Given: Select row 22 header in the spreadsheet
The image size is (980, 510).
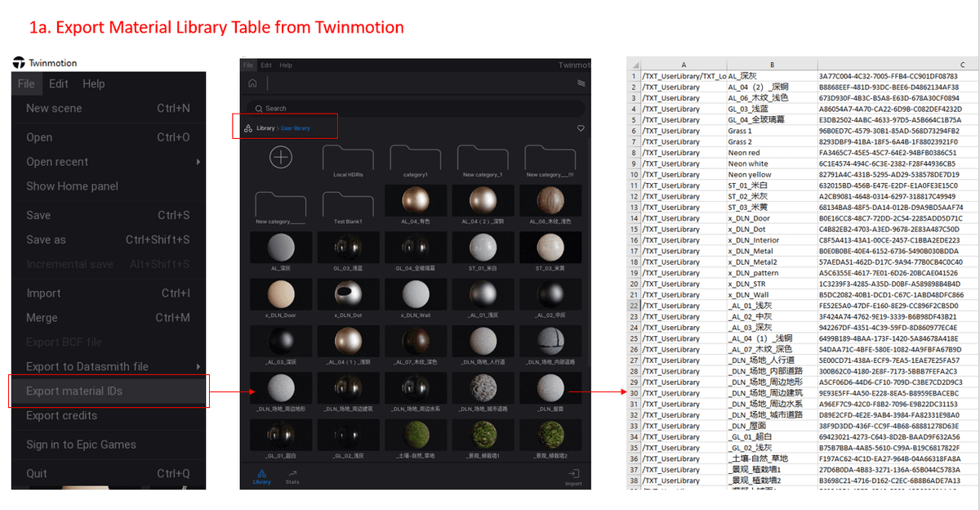Looking at the screenshot, I should tap(633, 306).
